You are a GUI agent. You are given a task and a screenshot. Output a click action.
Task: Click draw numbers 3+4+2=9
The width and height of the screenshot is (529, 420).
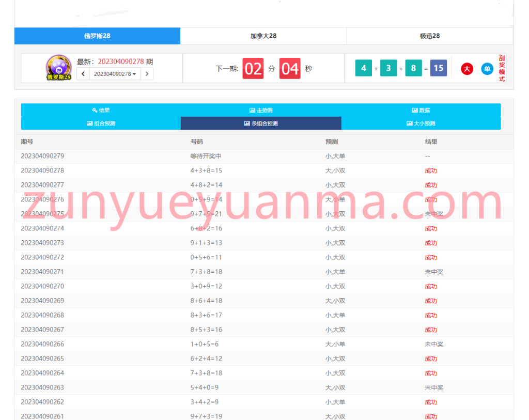205,402
